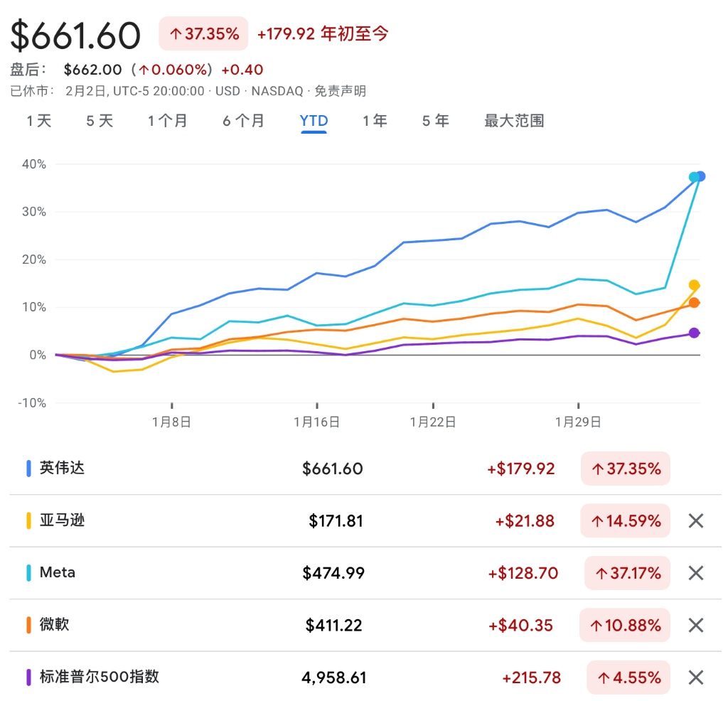
Task: Select the 1天 time range tab
Action: pyautogui.click(x=39, y=121)
